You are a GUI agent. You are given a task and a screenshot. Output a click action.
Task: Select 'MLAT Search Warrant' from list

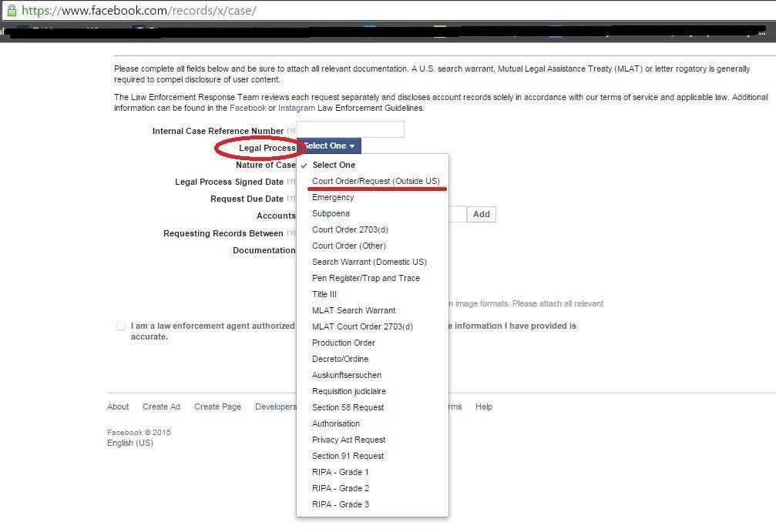[x=372, y=310]
